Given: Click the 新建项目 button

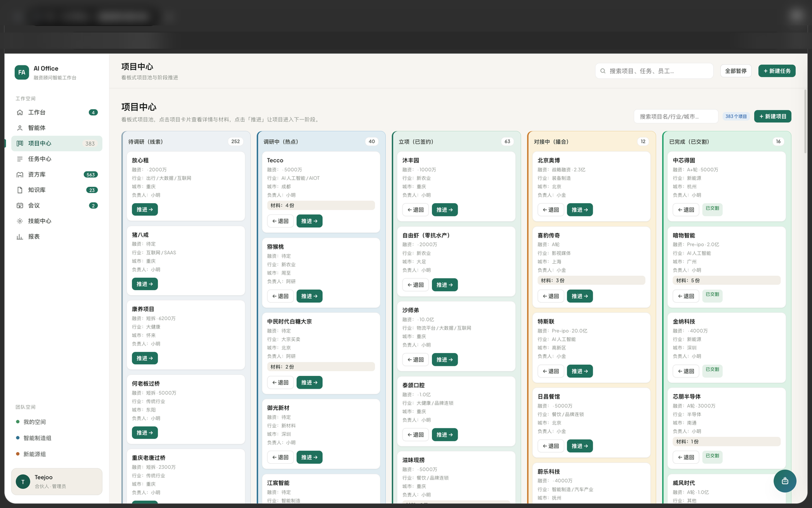Looking at the screenshot, I should pyautogui.click(x=772, y=116).
